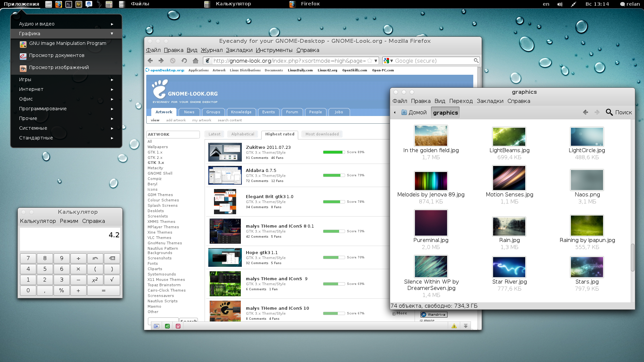The width and height of the screenshot is (644, 362).
Task: Open Просмотр изображений application
Action: 66,68
